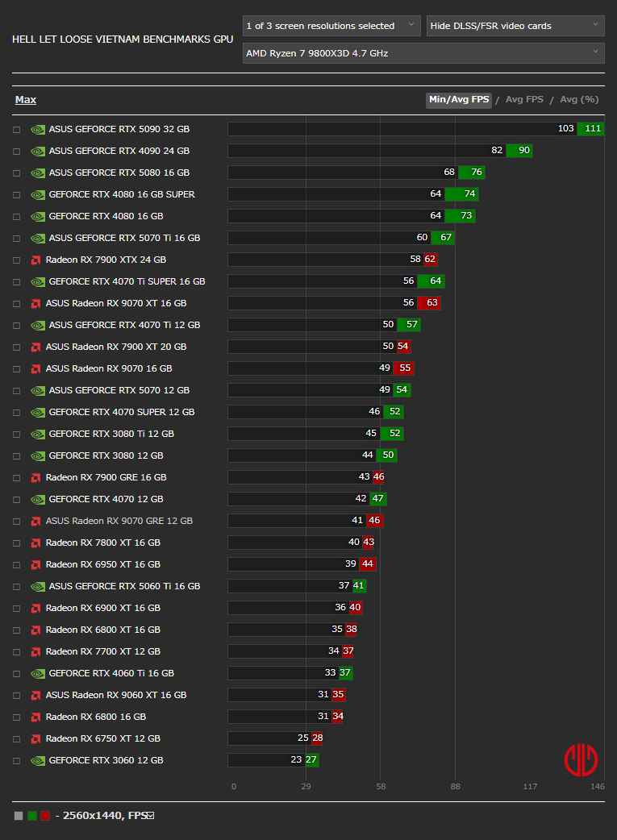Click AMD logo beside Radeon RX 6800 16 GB

click(36, 717)
